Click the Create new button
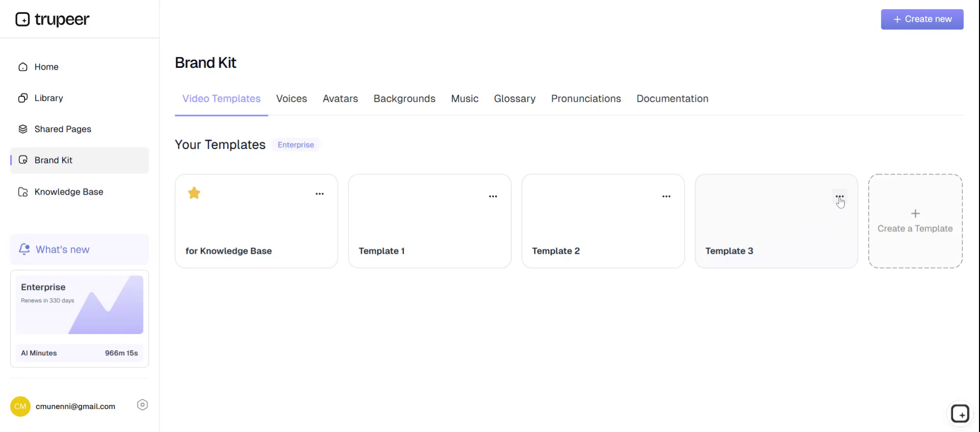The image size is (980, 432). click(922, 19)
